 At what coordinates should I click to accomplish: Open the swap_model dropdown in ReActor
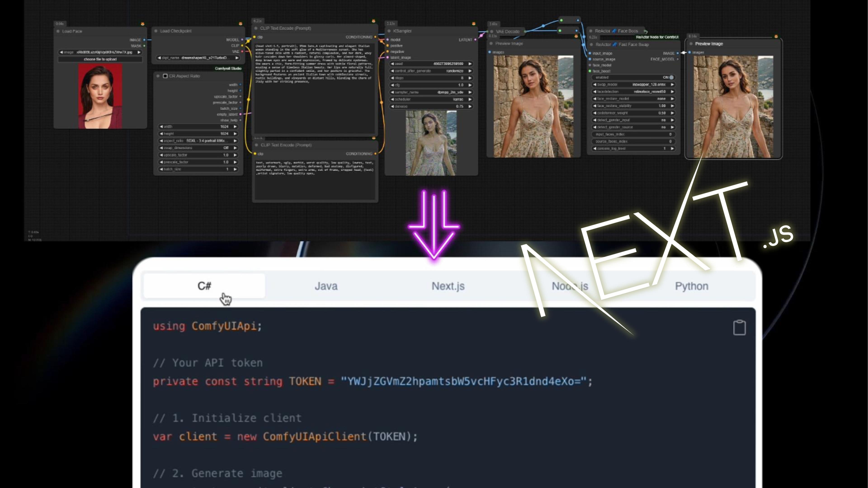pyautogui.click(x=633, y=84)
